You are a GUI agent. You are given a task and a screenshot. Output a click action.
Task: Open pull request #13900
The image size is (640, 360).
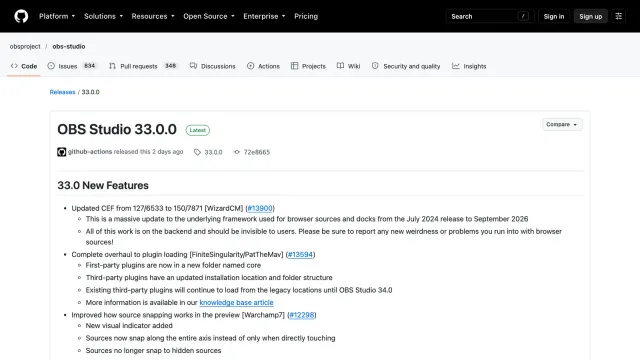click(x=260, y=208)
